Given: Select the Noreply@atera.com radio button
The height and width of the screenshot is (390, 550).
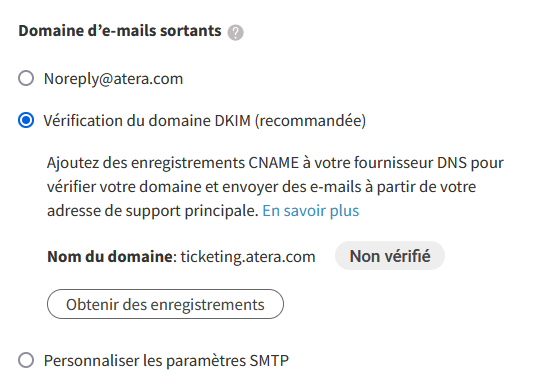Looking at the screenshot, I should [26, 78].
